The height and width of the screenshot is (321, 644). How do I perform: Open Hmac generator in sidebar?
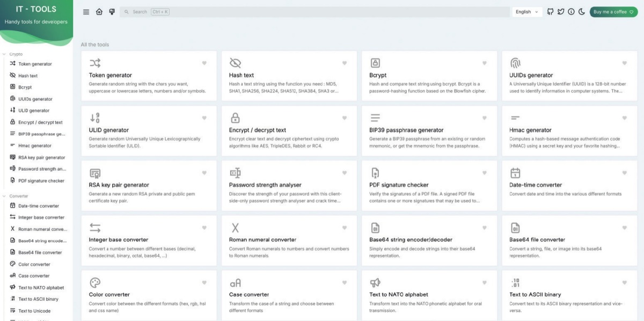click(x=35, y=145)
